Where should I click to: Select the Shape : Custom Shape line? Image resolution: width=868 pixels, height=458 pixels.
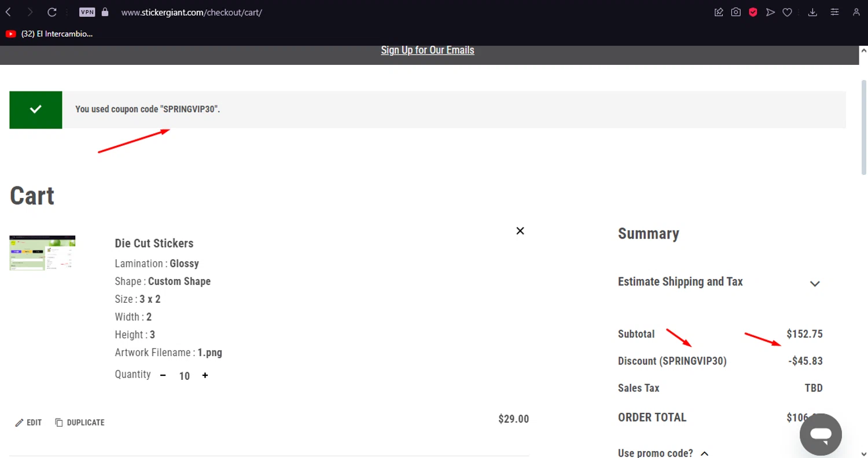click(163, 281)
